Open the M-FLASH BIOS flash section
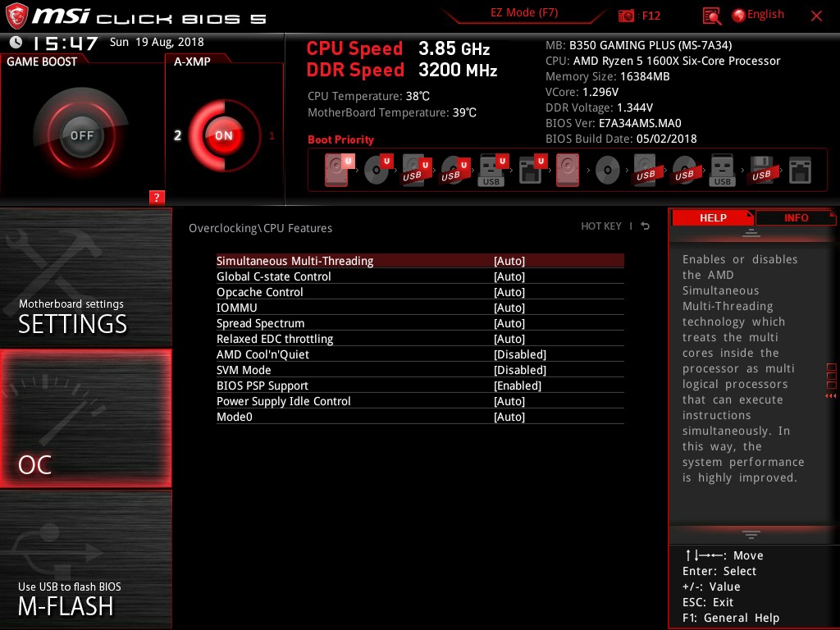The height and width of the screenshot is (630, 840). click(85, 559)
